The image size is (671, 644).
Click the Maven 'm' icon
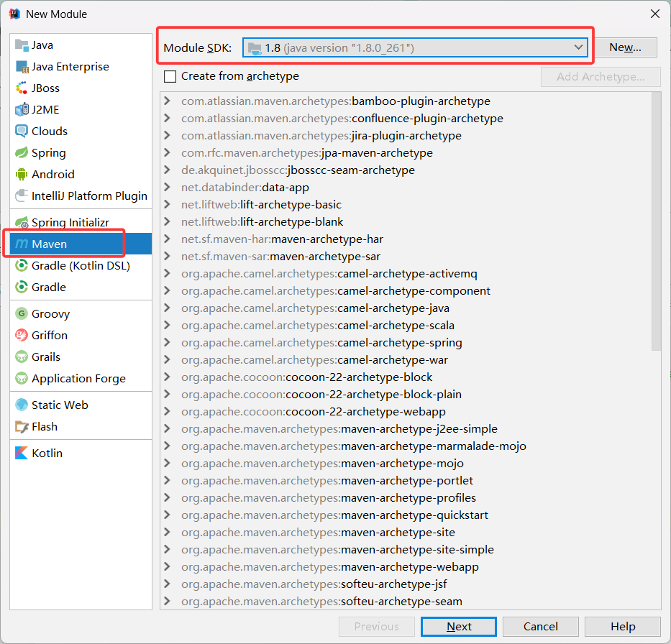point(22,244)
